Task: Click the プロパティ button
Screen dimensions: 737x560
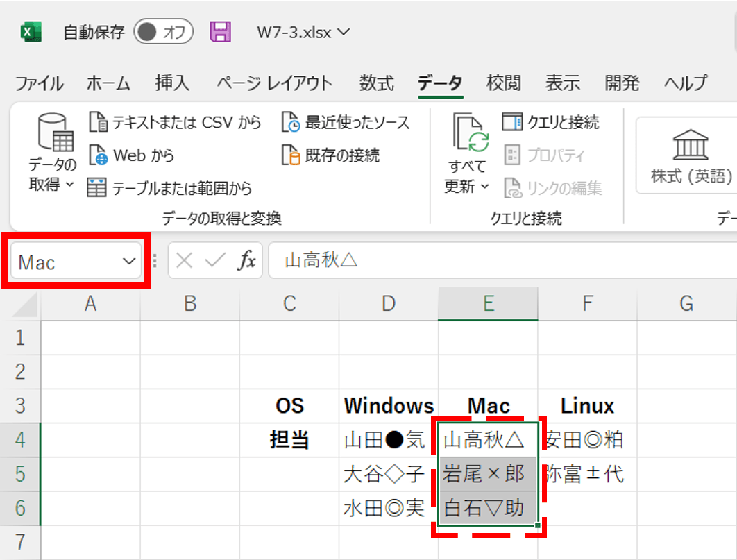Action: click(x=544, y=155)
